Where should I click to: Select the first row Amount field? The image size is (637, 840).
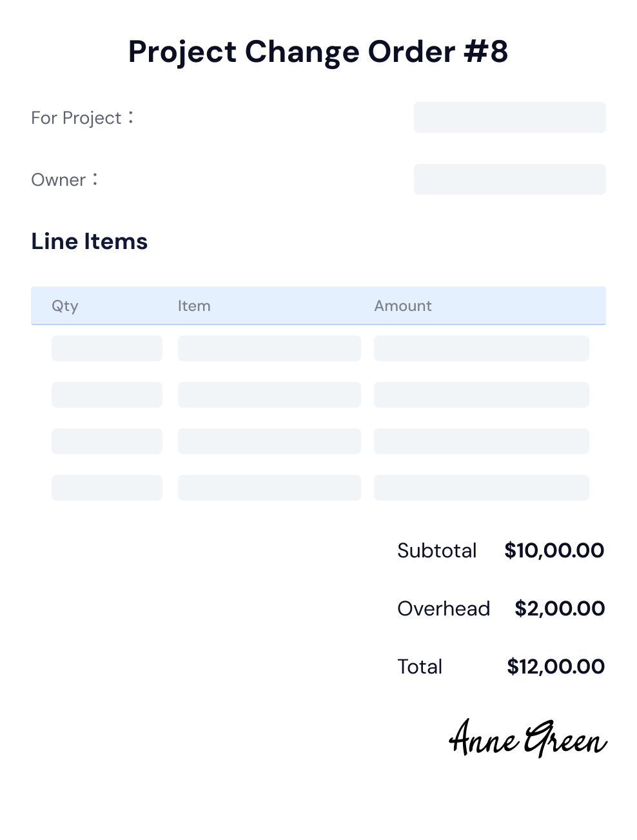click(x=482, y=348)
